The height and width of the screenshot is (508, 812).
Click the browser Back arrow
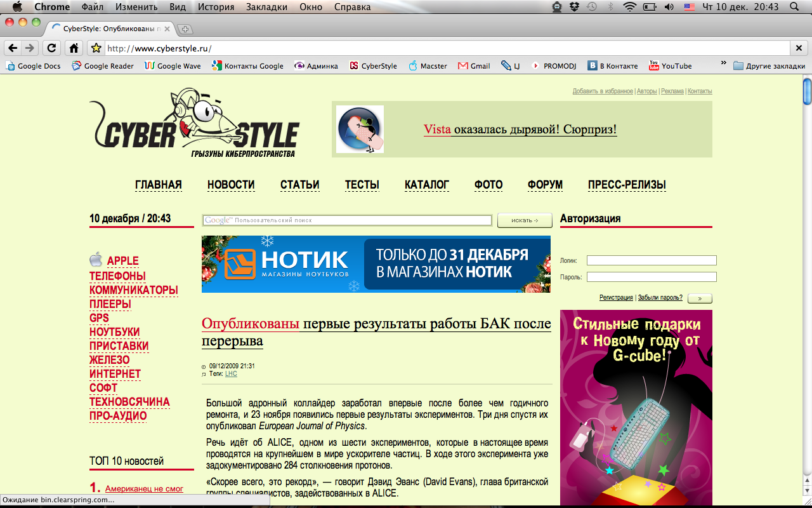coord(12,48)
